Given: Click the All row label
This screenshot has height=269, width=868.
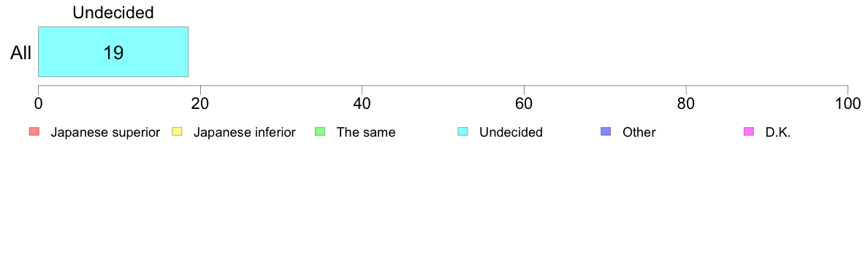Looking at the screenshot, I should point(21,53).
